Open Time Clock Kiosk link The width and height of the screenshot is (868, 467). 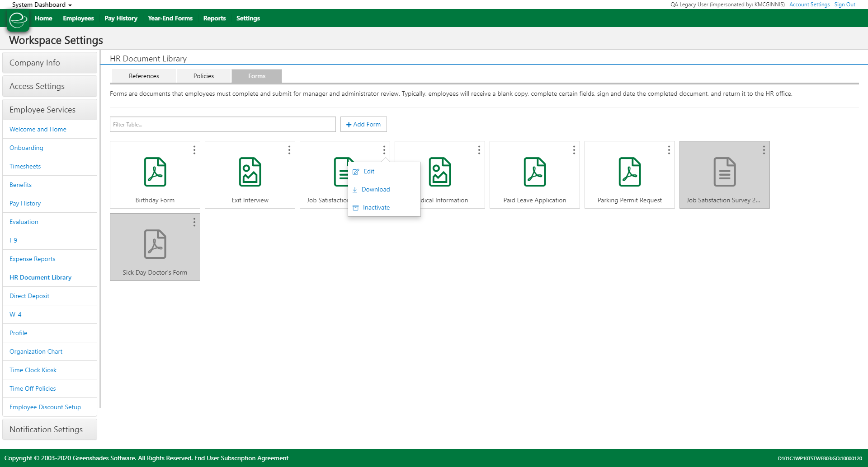(x=33, y=370)
